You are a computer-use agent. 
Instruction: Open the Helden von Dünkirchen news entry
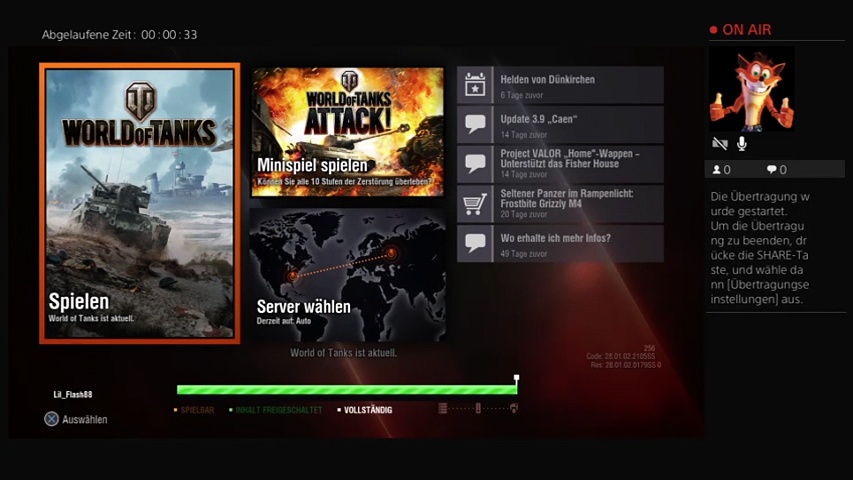pyautogui.click(x=579, y=86)
